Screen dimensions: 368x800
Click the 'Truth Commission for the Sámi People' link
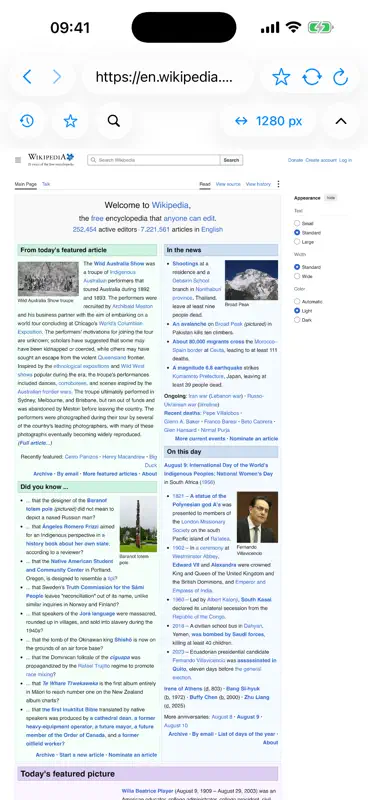click(x=84, y=592)
